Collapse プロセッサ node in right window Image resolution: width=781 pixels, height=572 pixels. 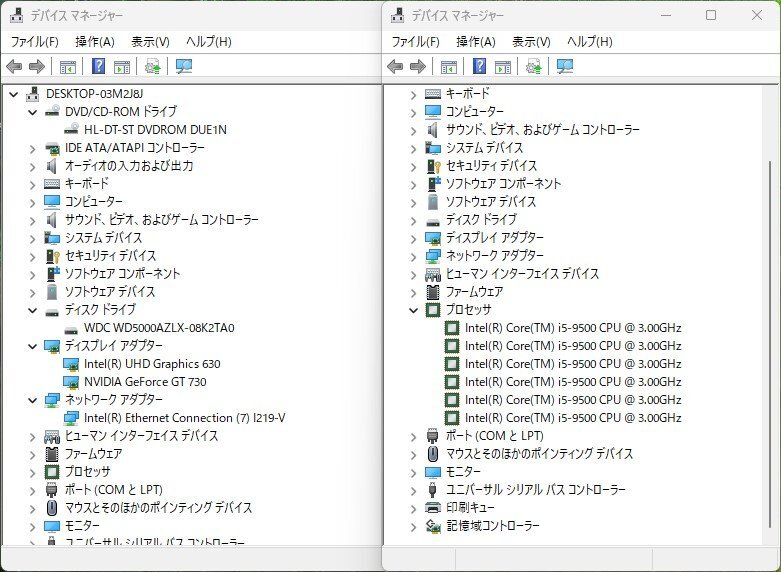tap(413, 310)
